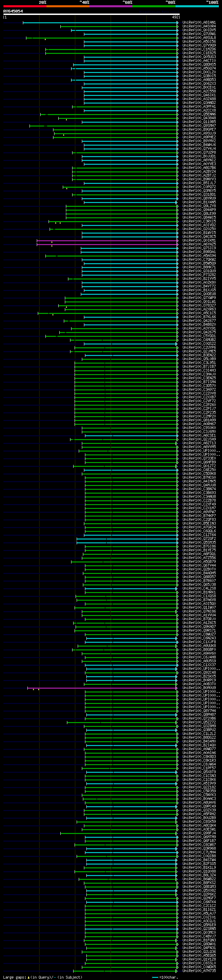Open hit UniRef100_A9SUL8
This screenshot has height=980, width=222.
(x=199, y=38)
